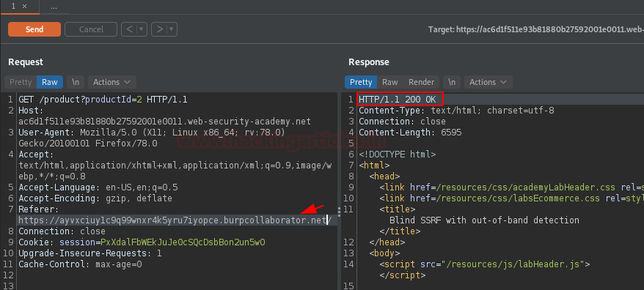Image resolution: width=644 pixels, height=290 pixels.
Task: Open the back-history dropdown arrow
Action: (142, 29)
